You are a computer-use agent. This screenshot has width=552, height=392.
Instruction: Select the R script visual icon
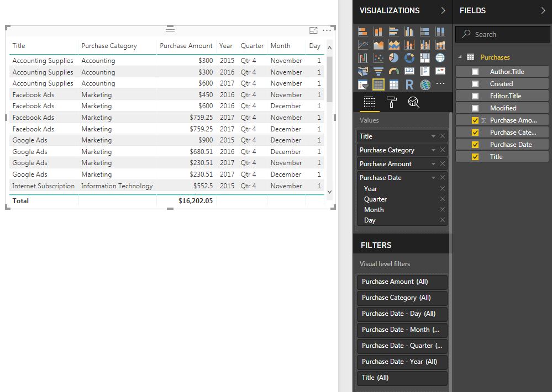point(409,84)
